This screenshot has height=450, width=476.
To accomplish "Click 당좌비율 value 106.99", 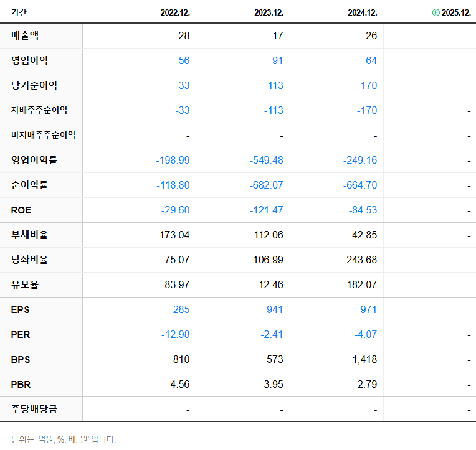I will coord(269,260).
